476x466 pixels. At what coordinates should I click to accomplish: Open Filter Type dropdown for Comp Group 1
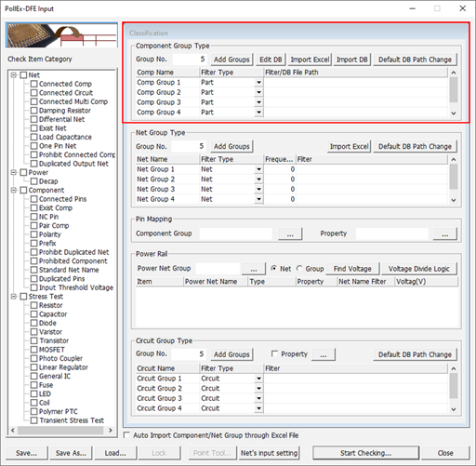pyautogui.click(x=258, y=83)
